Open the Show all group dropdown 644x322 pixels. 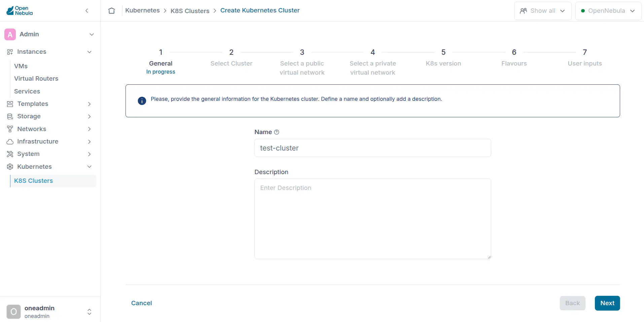[x=543, y=11]
